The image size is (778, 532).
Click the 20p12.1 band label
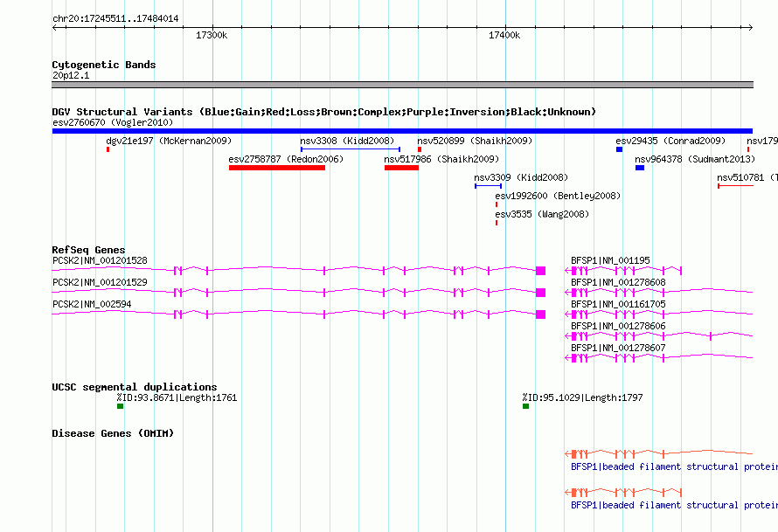[71, 75]
